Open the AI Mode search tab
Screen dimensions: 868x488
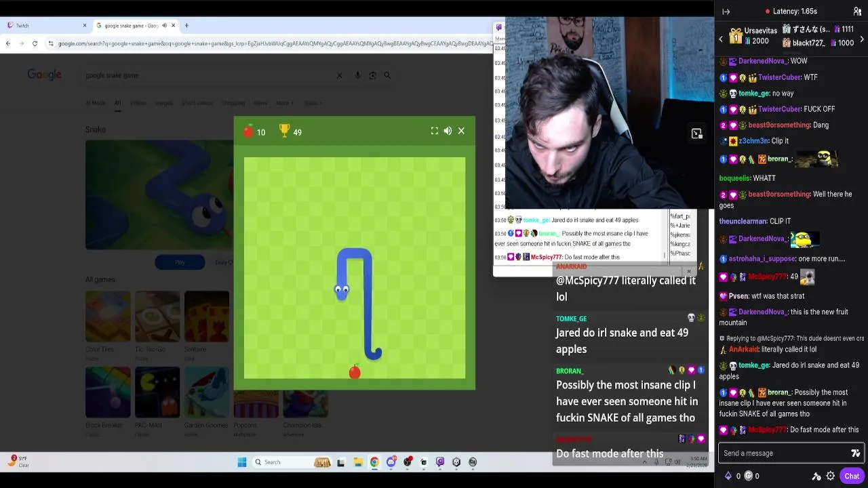[95, 103]
